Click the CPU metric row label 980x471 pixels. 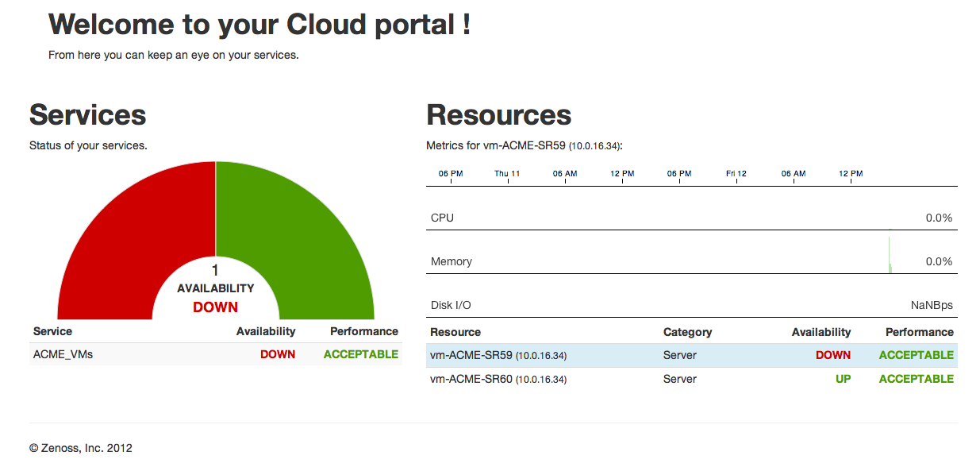tap(443, 218)
